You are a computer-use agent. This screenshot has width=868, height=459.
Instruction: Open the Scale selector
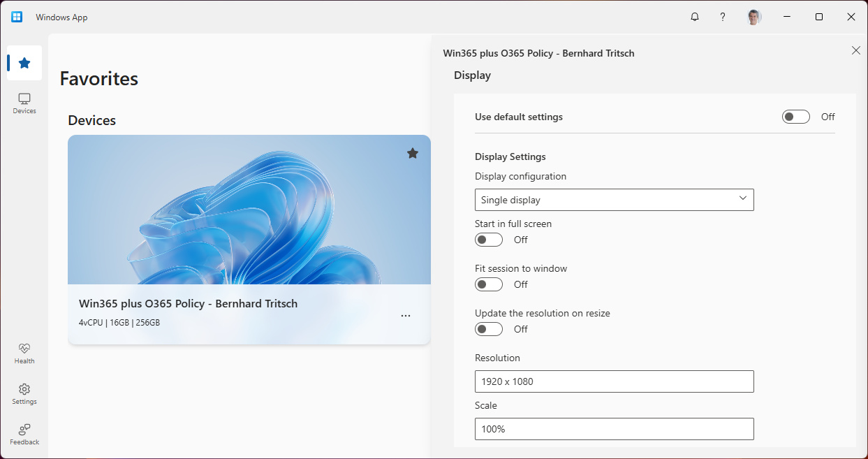(x=614, y=428)
